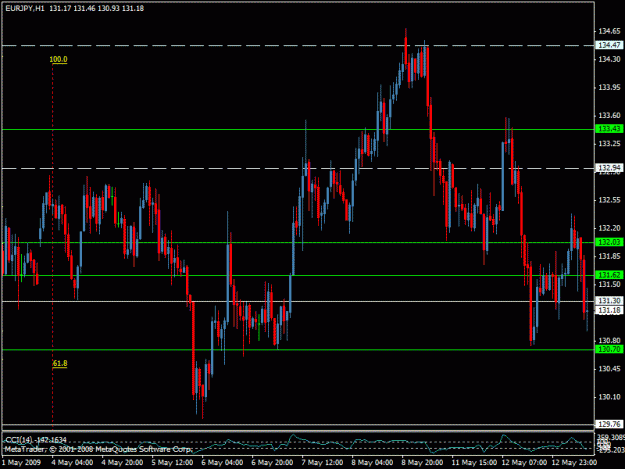This screenshot has height=469, width=625.
Task: Click the 4 May 20:00 time label
Action: tap(122, 463)
